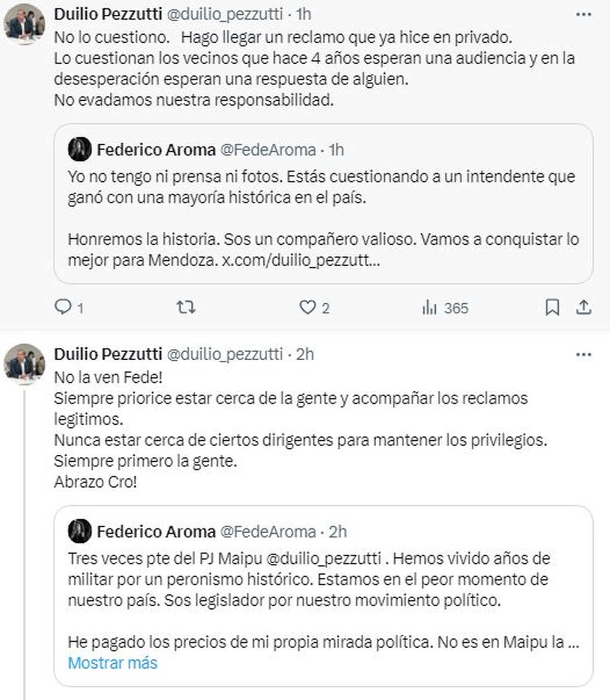Screen dimensions: 610x700
Task: Bookmark the first tweet
Action: pyautogui.click(x=552, y=307)
